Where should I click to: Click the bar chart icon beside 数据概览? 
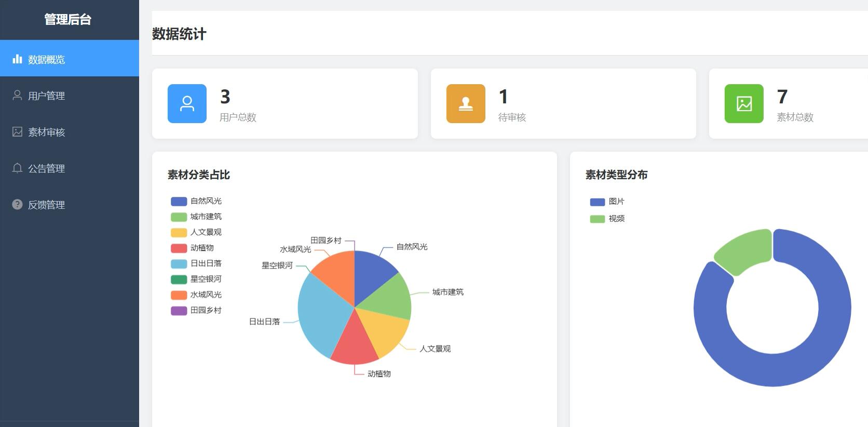[x=17, y=59]
